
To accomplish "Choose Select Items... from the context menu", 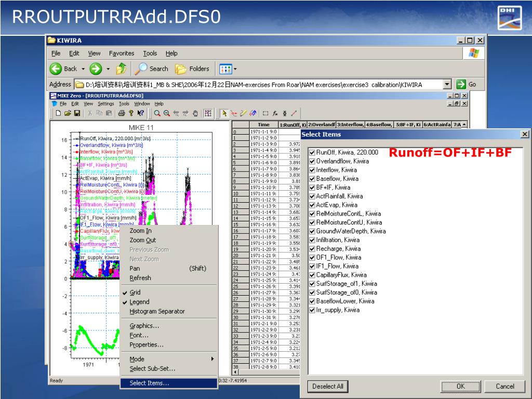I will 169,383.
